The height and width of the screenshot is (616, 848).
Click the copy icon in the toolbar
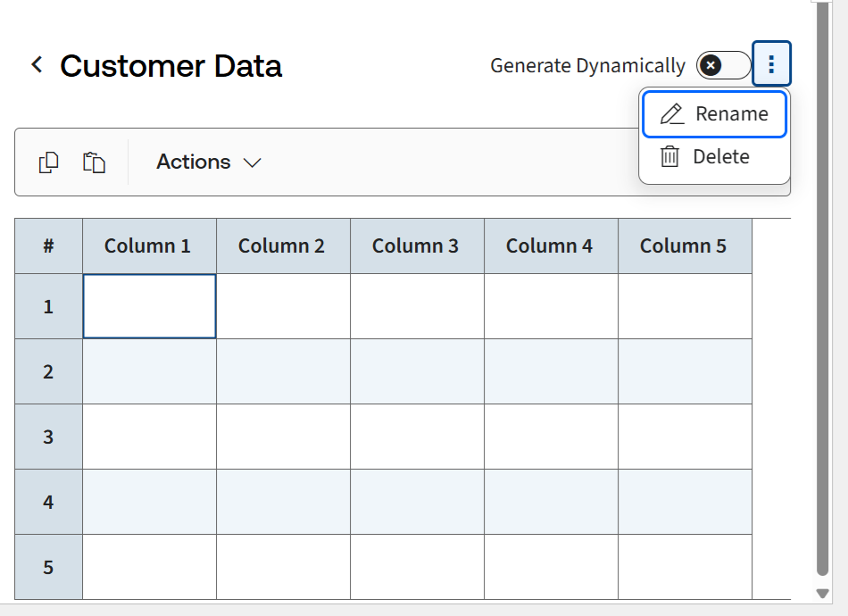click(49, 162)
